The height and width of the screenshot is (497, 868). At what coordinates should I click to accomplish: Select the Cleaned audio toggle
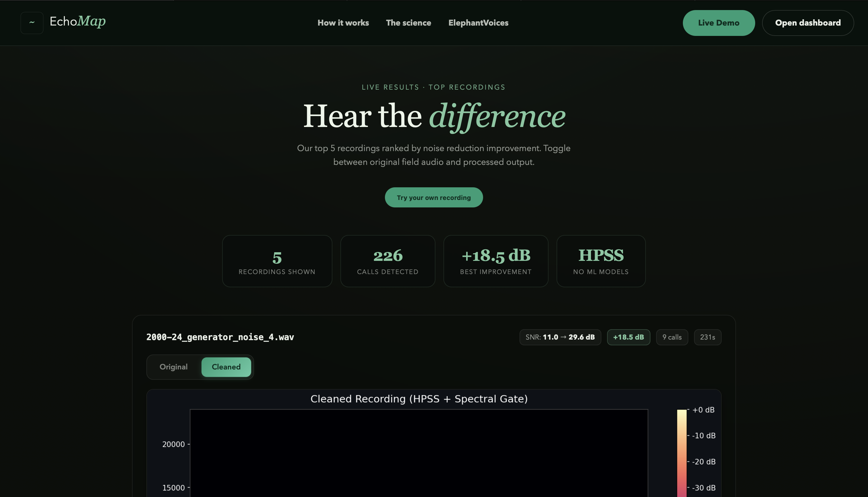pyautogui.click(x=226, y=367)
